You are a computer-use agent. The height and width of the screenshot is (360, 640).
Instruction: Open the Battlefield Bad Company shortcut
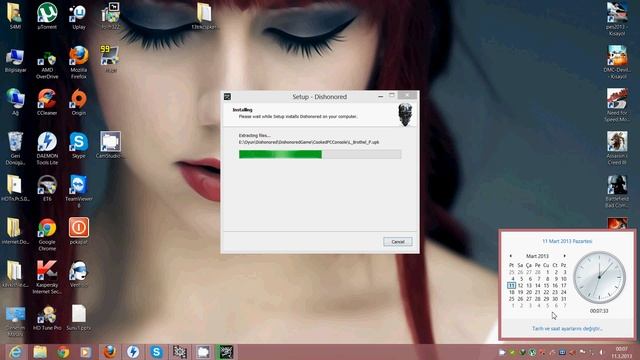[x=617, y=191]
